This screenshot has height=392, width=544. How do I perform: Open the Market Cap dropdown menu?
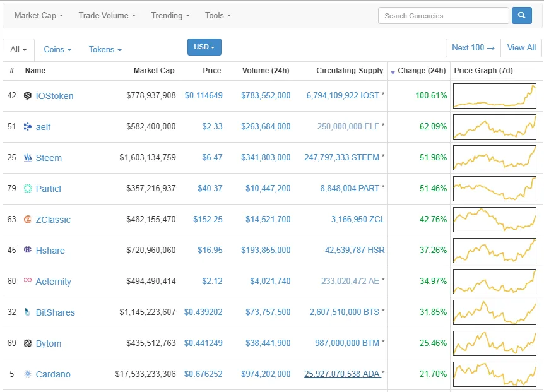[38, 16]
